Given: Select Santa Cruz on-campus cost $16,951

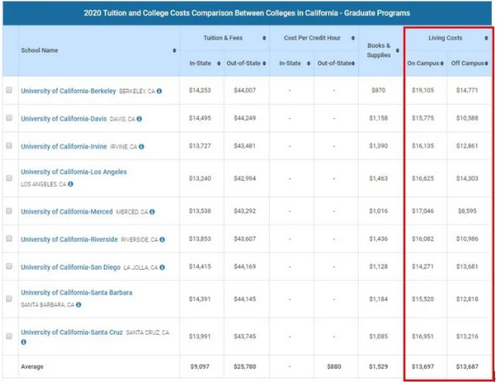Looking at the screenshot, I should pos(423,336).
